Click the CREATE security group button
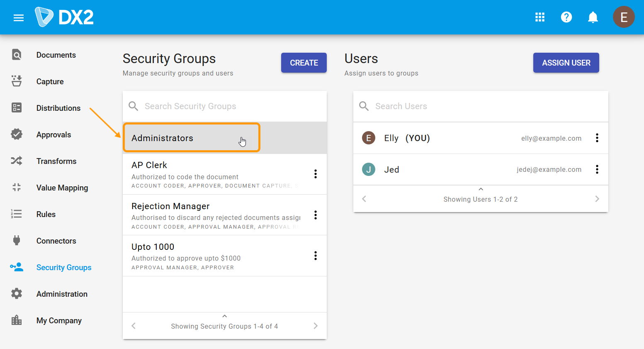Viewport: 644px width, 349px height. [x=304, y=63]
